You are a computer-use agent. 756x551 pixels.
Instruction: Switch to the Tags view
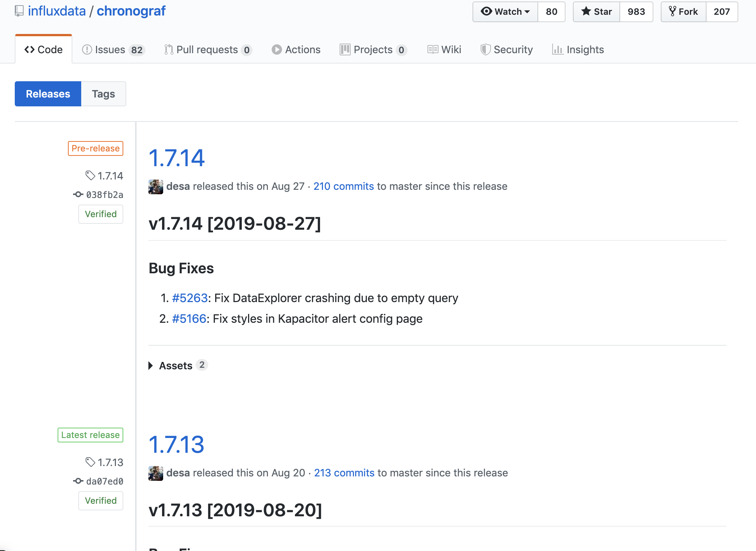(103, 94)
